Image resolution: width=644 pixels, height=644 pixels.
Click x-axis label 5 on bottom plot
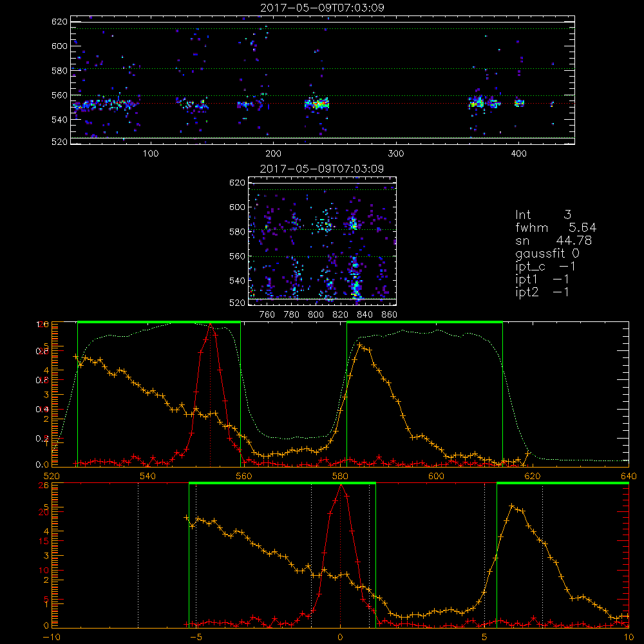[x=484, y=638]
